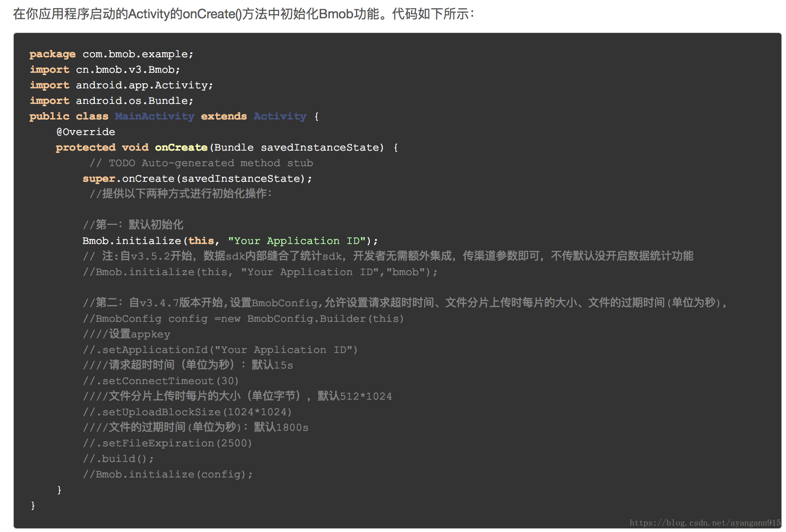Click the comment '设置appkey'
Viewport: 786px width, 532px height.
pos(126,334)
